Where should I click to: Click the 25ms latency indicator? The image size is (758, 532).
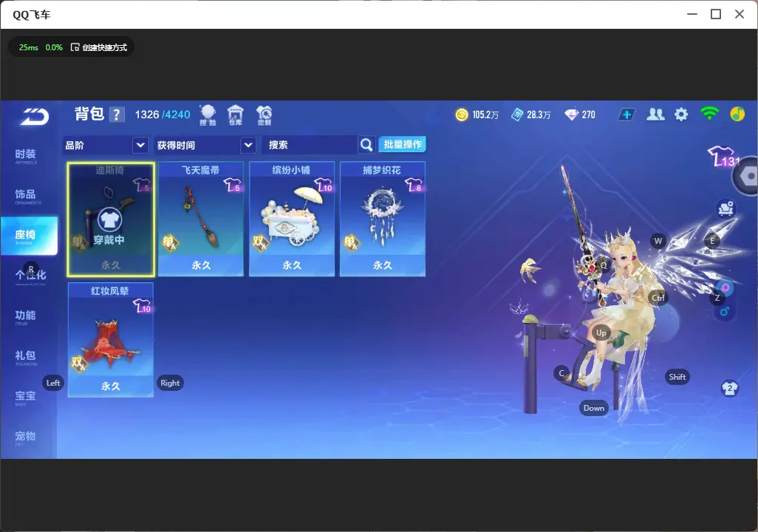click(29, 47)
